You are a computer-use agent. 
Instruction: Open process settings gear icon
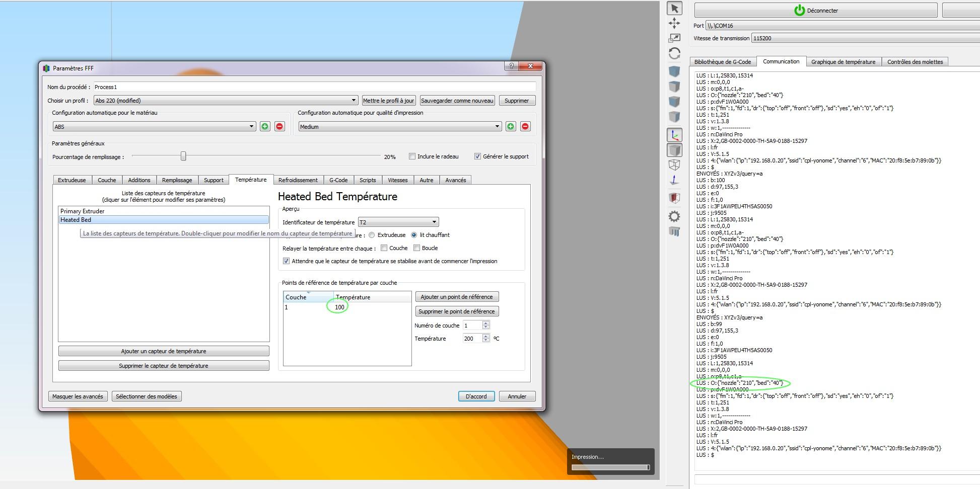click(674, 216)
